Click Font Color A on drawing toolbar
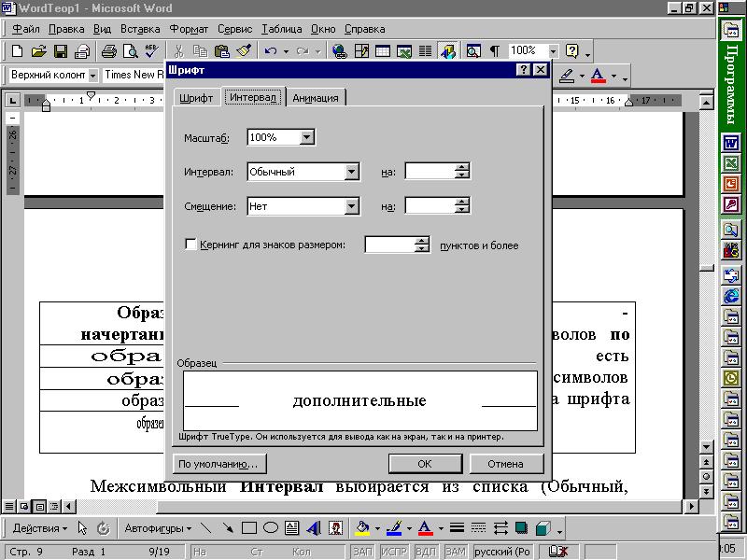 425,528
